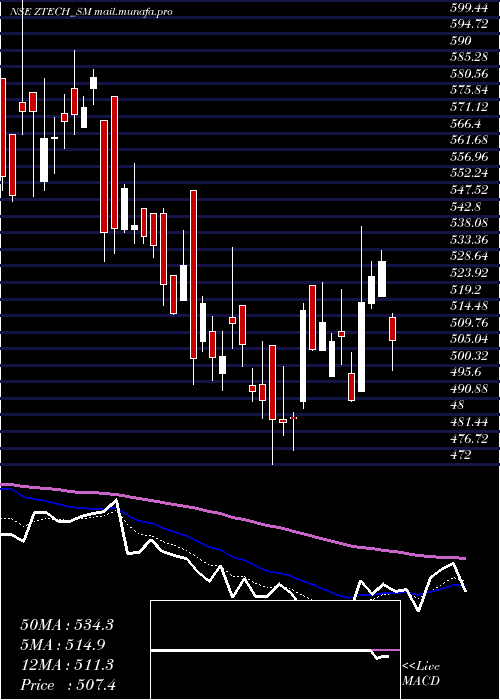Select the 599.44 price axis label
The image size is (500, 700).
tap(468, 7)
